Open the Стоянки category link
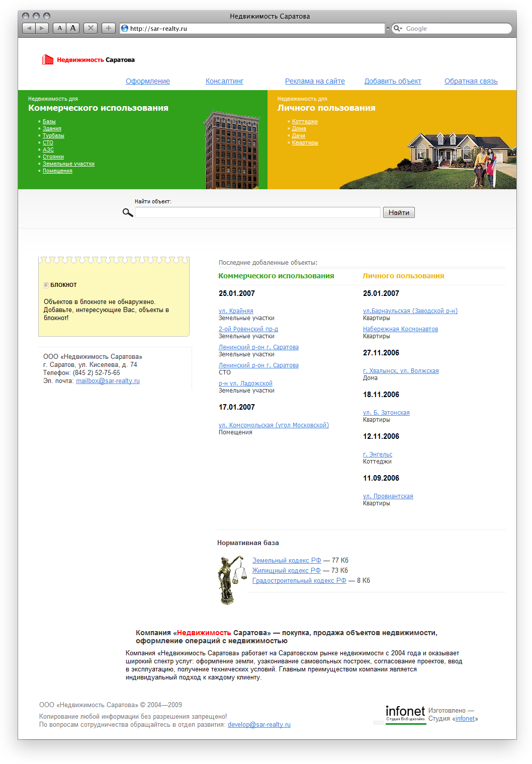 click(x=53, y=157)
